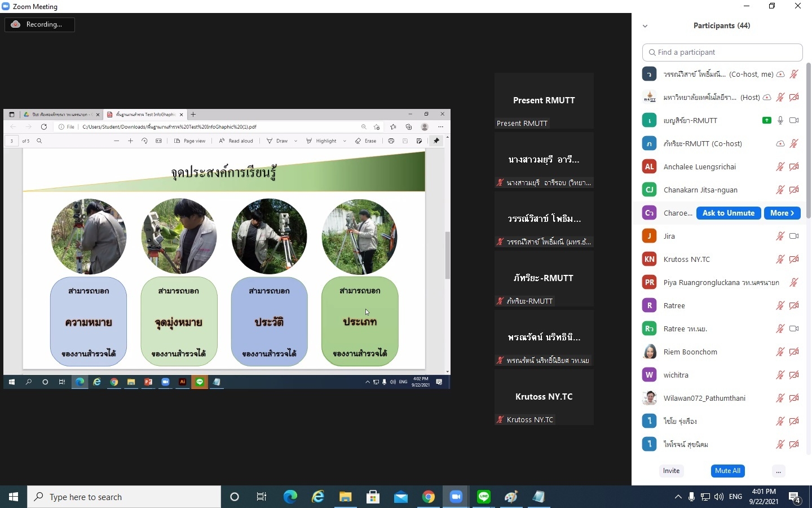Image resolution: width=812 pixels, height=508 pixels.
Task: Click the Zoom icon on the Windows taskbar
Action: click(x=456, y=497)
